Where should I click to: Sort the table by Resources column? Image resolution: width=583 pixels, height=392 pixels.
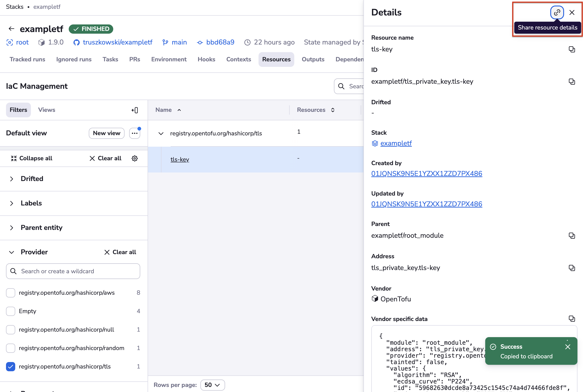click(333, 110)
